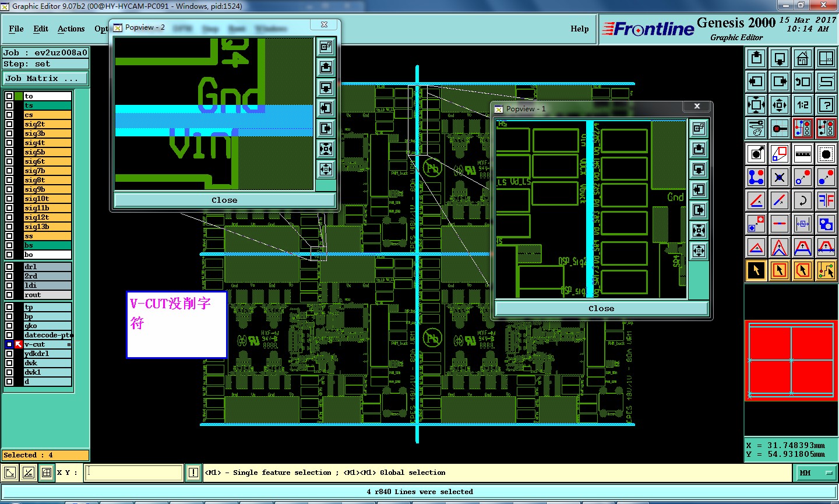Open the Actions menu
Screen dimensions: 839x504
pos(71,29)
